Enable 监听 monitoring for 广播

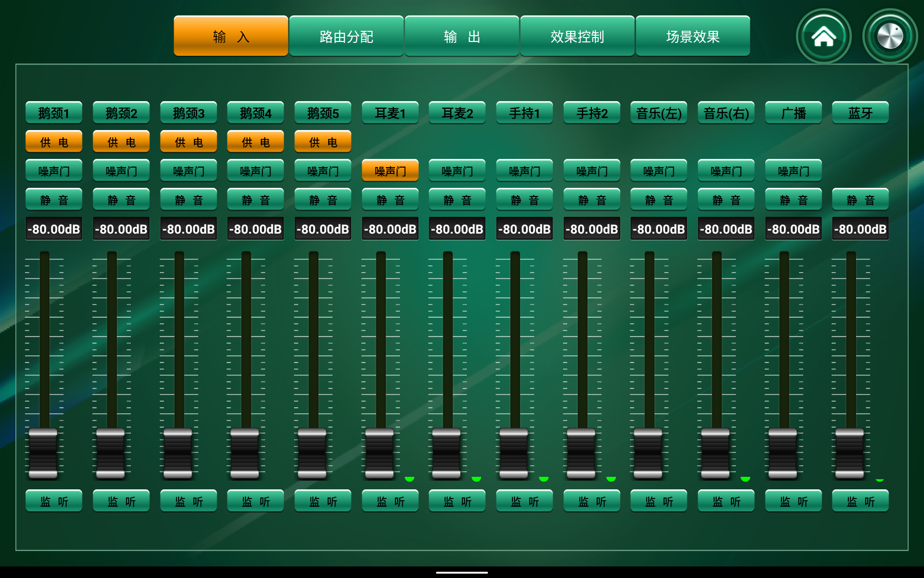click(794, 501)
